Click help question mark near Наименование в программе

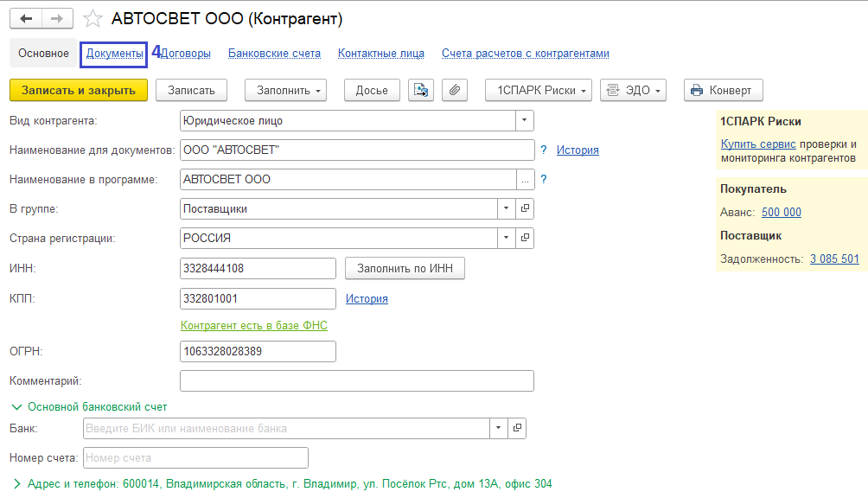tap(544, 179)
